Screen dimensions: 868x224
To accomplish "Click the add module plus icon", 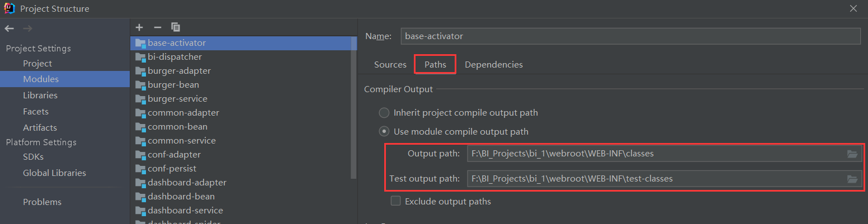I will [139, 27].
